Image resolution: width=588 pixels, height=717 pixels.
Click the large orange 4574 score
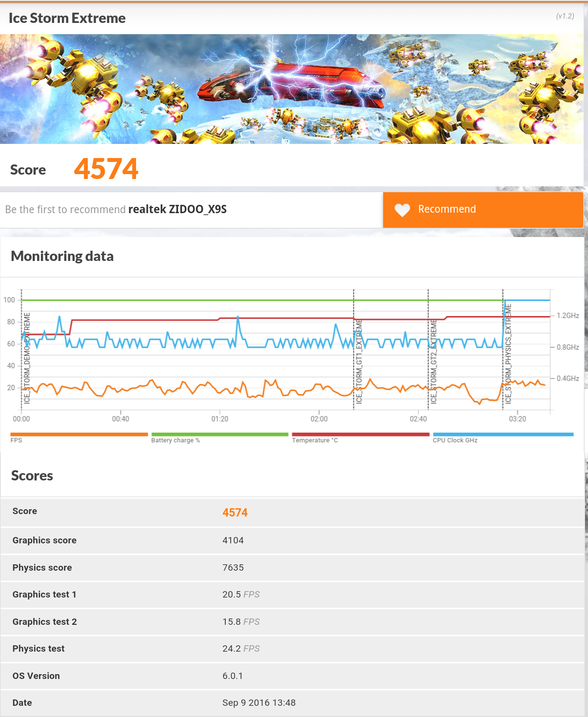click(x=106, y=169)
